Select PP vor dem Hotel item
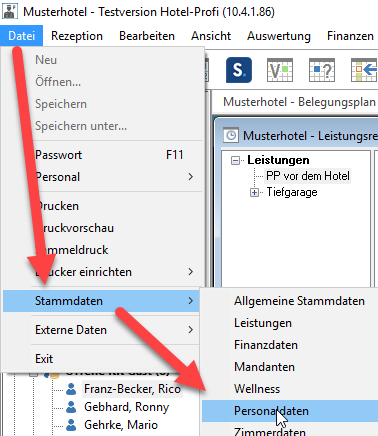This screenshot has height=436, width=378. (x=308, y=176)
